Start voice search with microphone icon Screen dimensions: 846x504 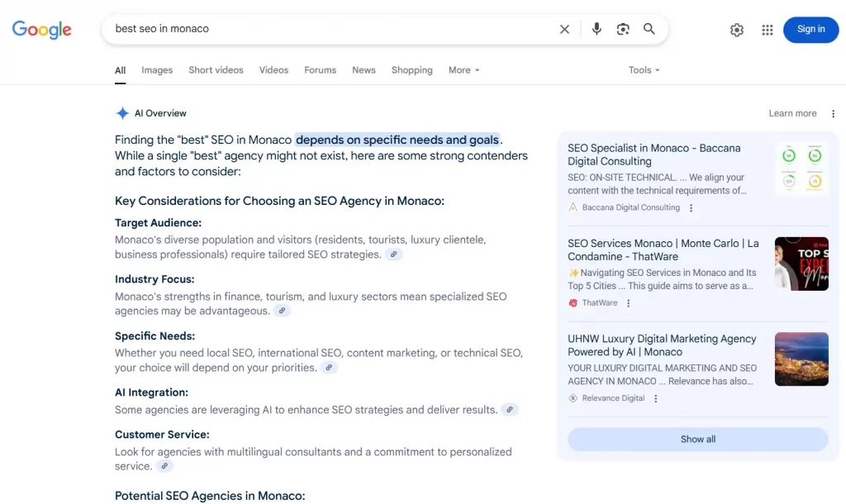(x=596, y=29)
